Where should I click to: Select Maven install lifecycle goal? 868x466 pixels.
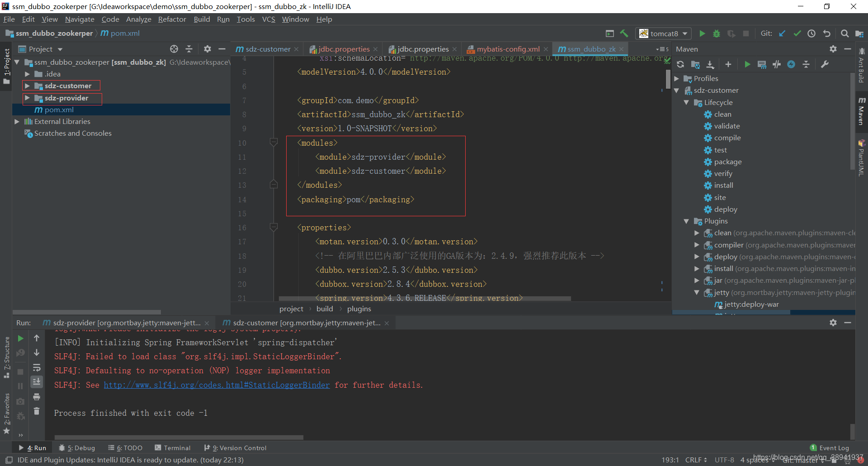click(x=723, y=185)
